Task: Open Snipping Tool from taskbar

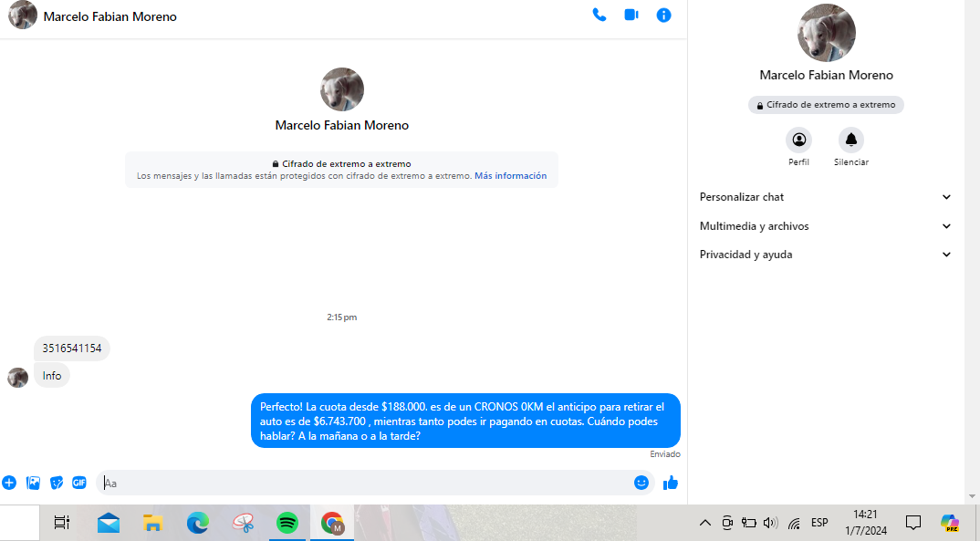Action: pyautogui.click(x=243, y=522)
